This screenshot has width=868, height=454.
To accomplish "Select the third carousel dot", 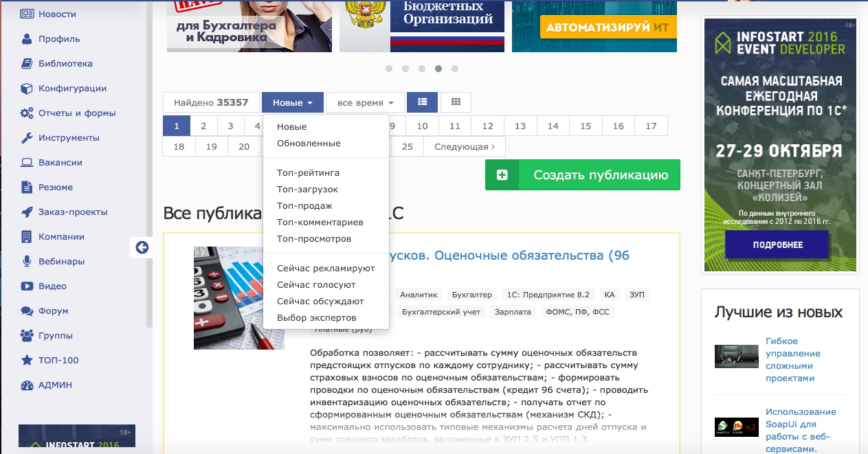I will click(422, 69).
